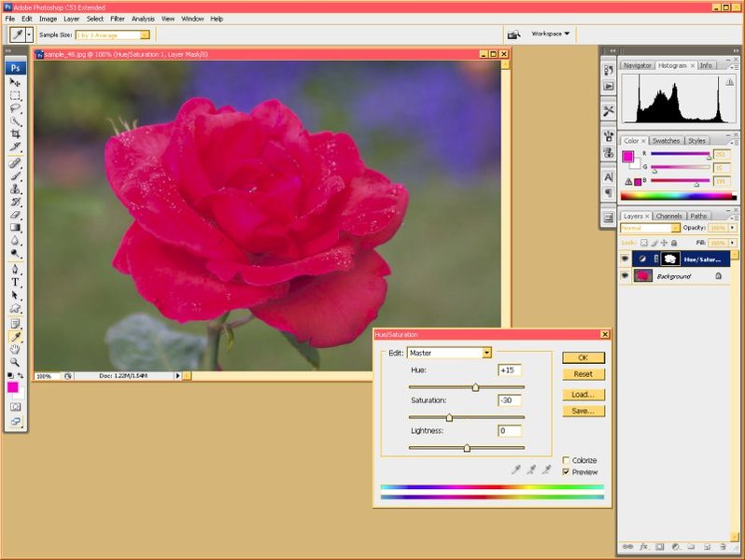Open the Fill slider arrow

pos(732,243)
